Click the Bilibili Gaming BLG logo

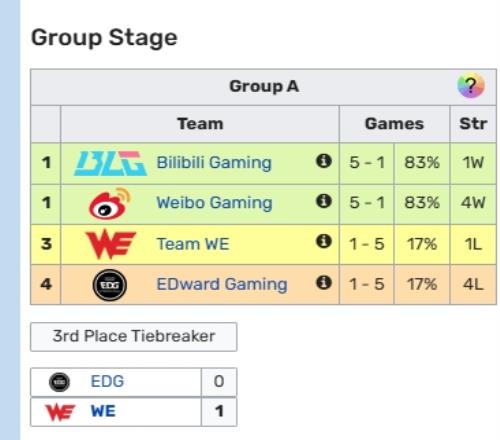click(x=110, y=163)
